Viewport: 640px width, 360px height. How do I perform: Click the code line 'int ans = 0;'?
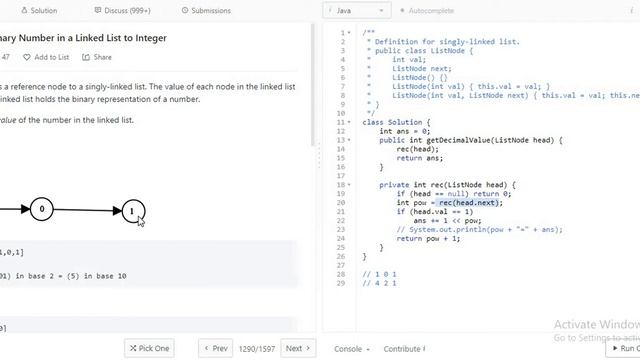404,131
